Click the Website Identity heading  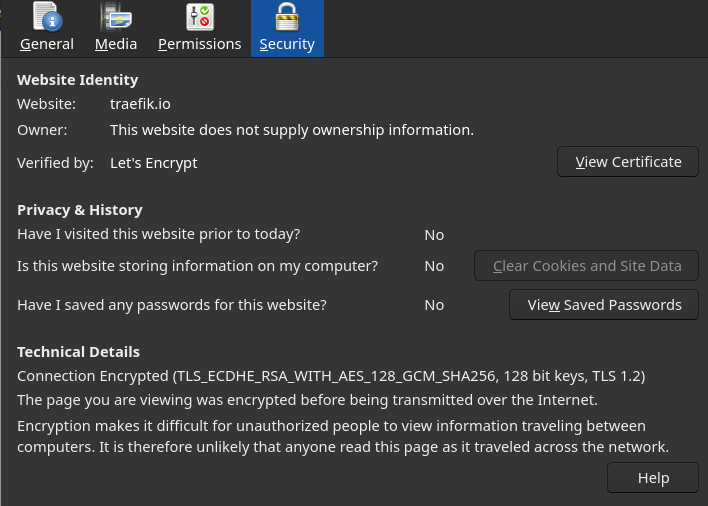(x=78, y=80)
